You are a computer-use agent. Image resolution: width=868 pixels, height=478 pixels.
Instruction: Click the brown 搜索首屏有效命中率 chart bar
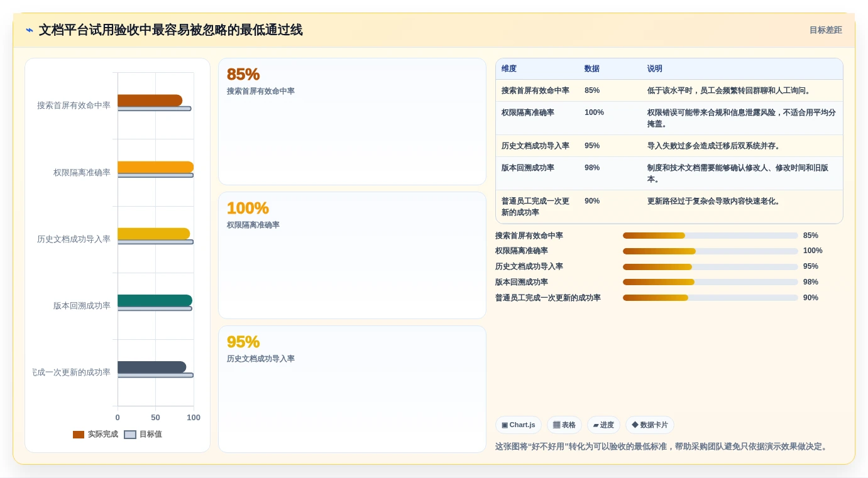[x=150, y=100]
